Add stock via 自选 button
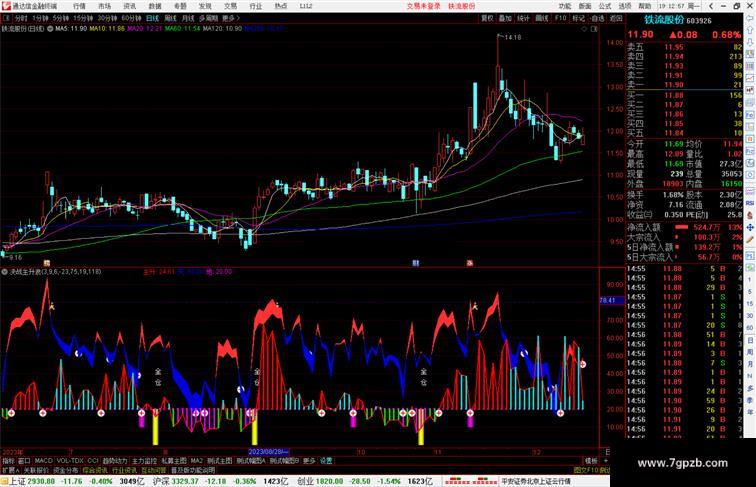The height and width of the screenshot is (487, 756). (x=597, y=18)
